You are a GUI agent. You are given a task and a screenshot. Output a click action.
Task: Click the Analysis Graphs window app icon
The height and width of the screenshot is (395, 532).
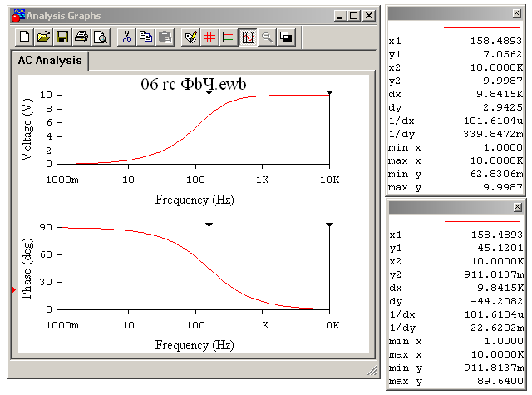(x=17, y=16)
